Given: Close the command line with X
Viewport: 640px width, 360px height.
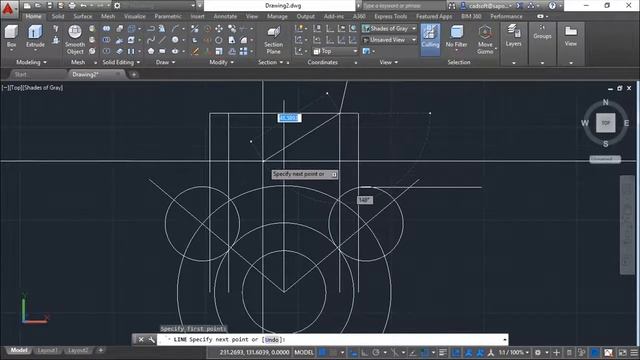Looking at the screenshot, I should tap(141, 340).
